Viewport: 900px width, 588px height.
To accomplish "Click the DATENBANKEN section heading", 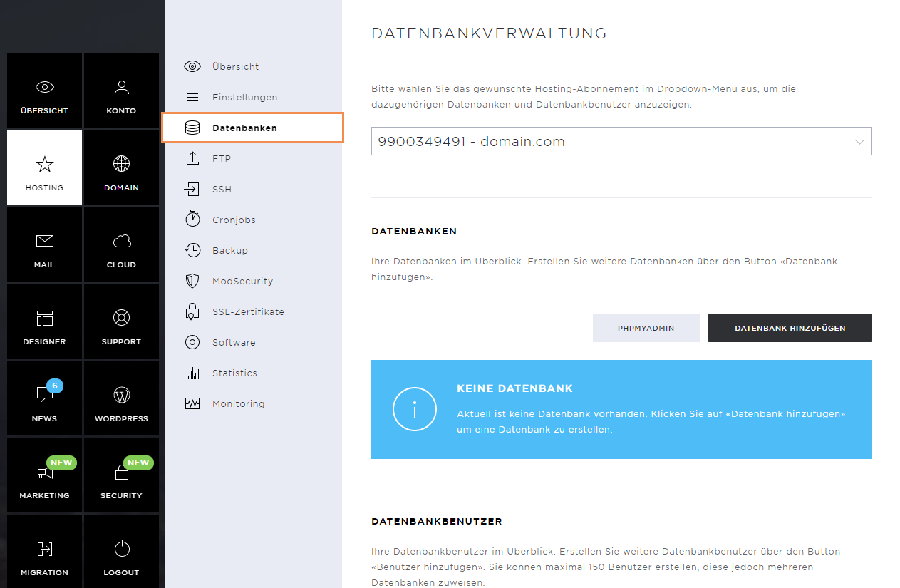I will [x=414, y=231].
